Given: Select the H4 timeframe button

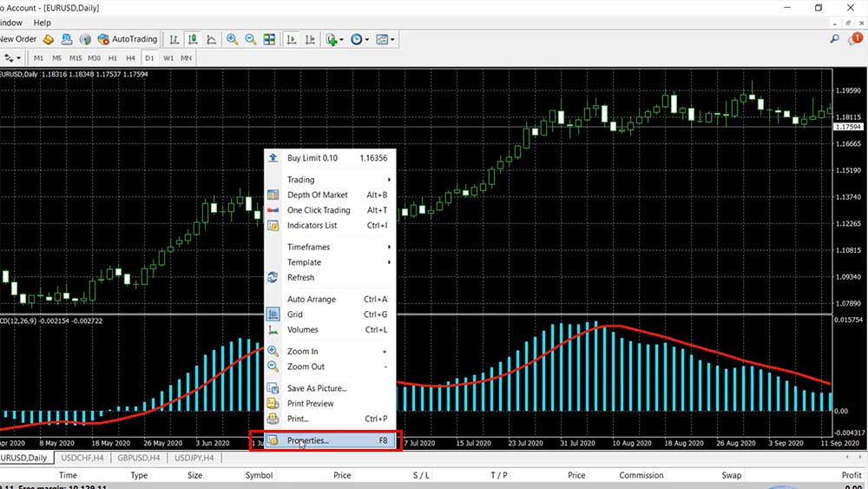Looking at the screenshot, I should click(130, 58).
